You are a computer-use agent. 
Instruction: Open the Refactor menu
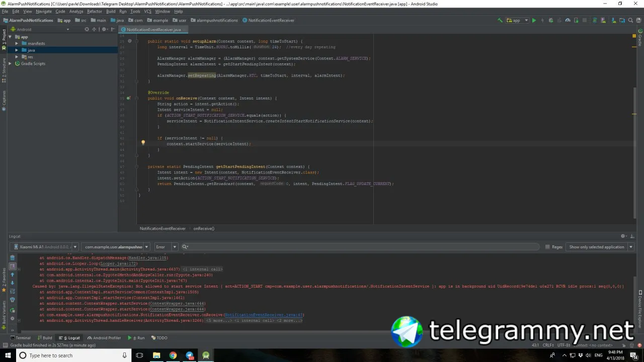click(94, 11)
